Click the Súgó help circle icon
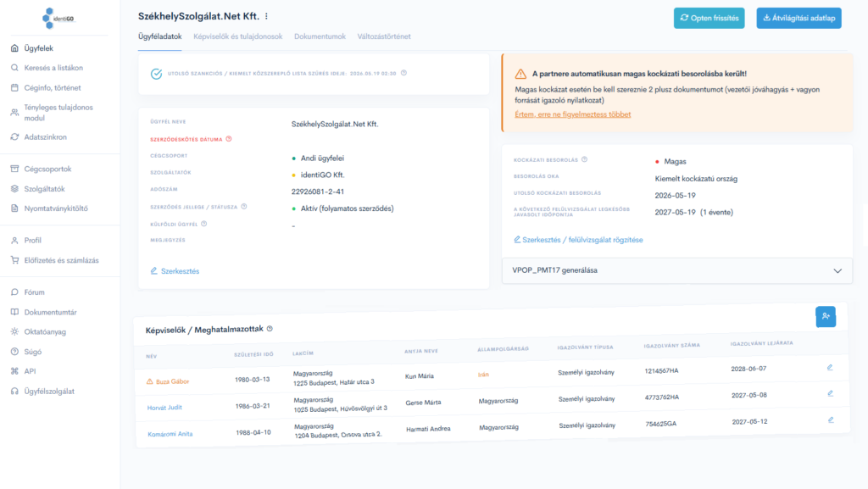Image resolution: width=868 pixels, height=489 pixels. click(14, 351)
